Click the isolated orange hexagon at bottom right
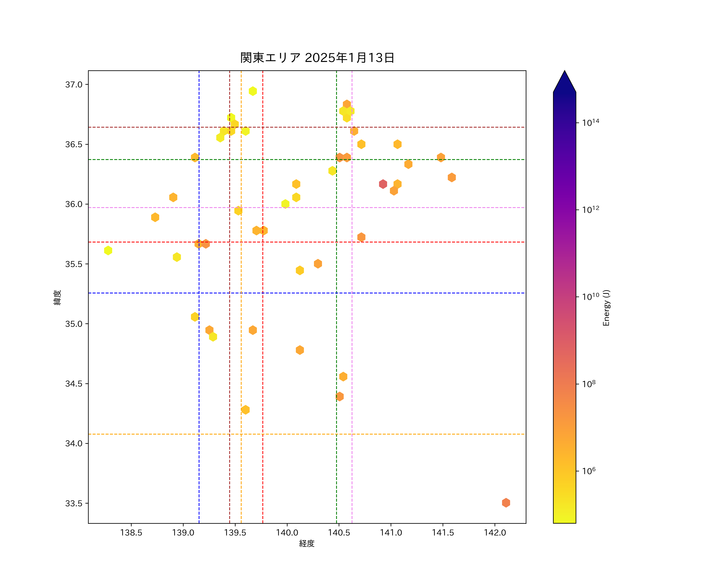Viewport: 706px width, 588px height. pos(506,503)
